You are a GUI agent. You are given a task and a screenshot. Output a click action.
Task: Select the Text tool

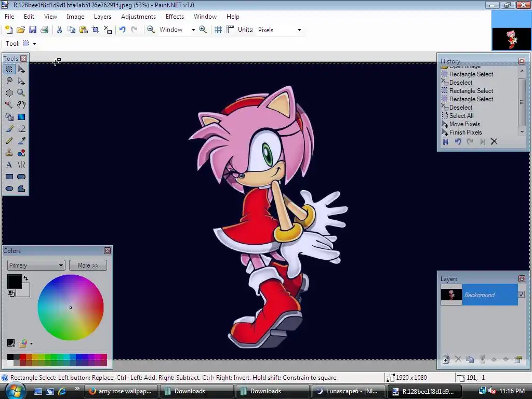pos(9,165)
